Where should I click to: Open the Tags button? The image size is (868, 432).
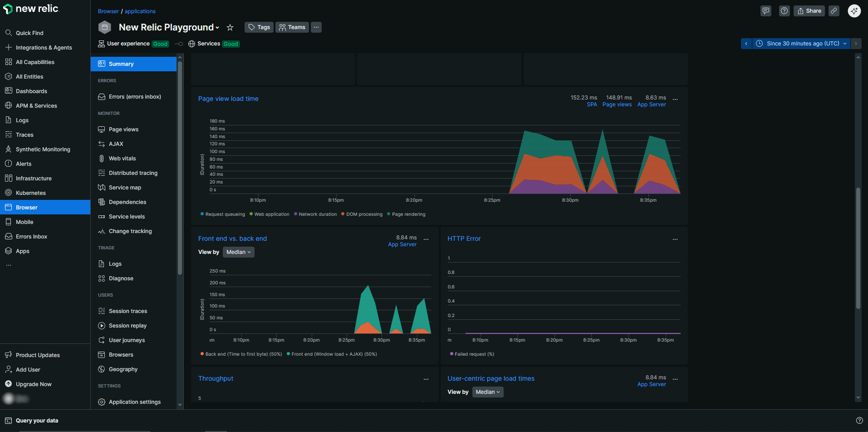[x=259, y=27]
